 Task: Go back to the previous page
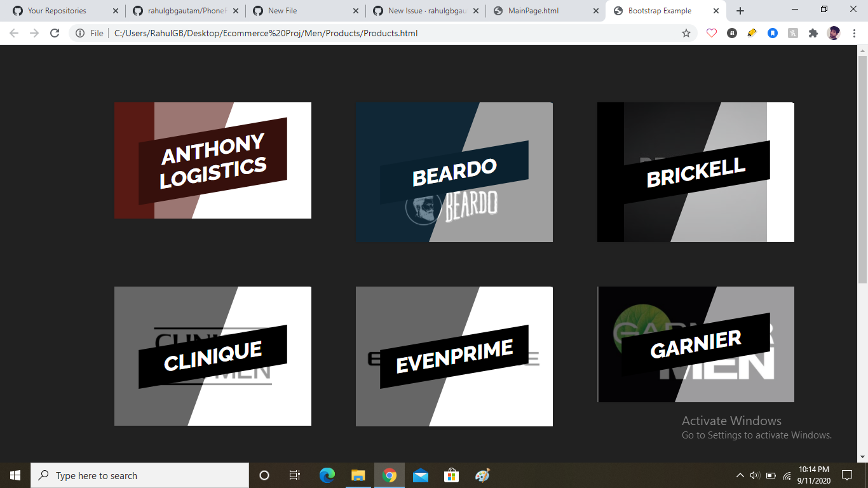click(14, 33)
